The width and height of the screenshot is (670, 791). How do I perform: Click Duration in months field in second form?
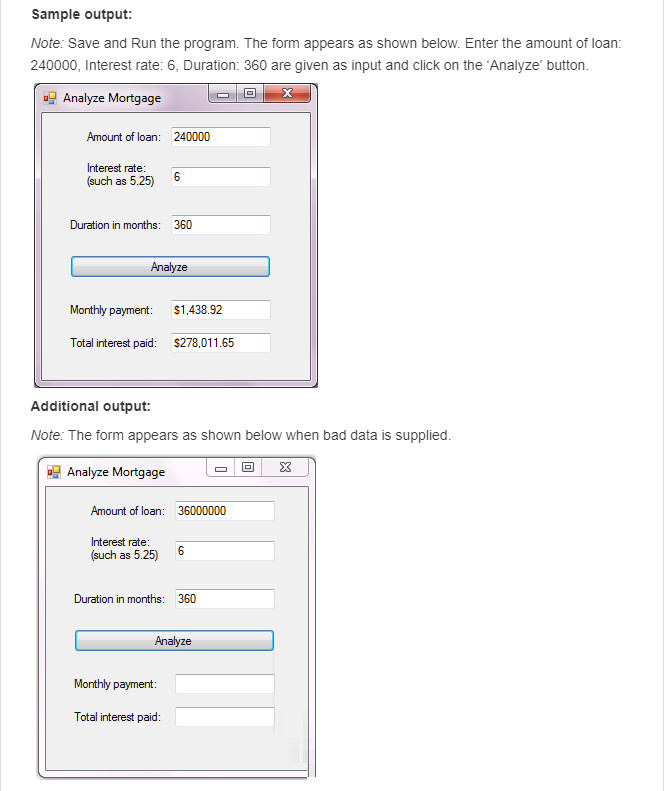[225, 599]
